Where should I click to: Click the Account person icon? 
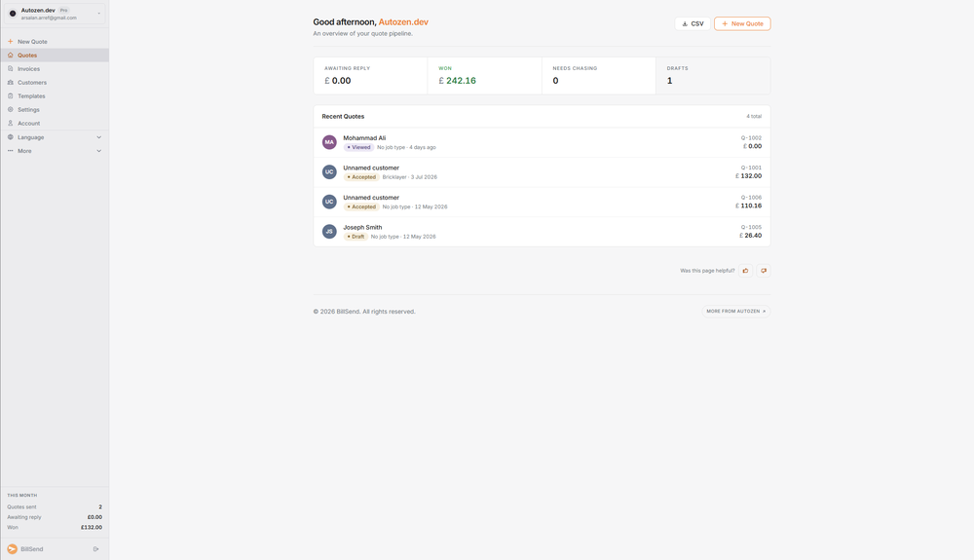pyautogui.click(x=10, y=124)
